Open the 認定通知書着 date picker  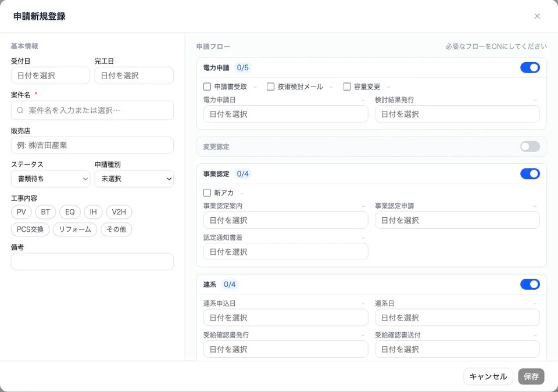[285, 252]
